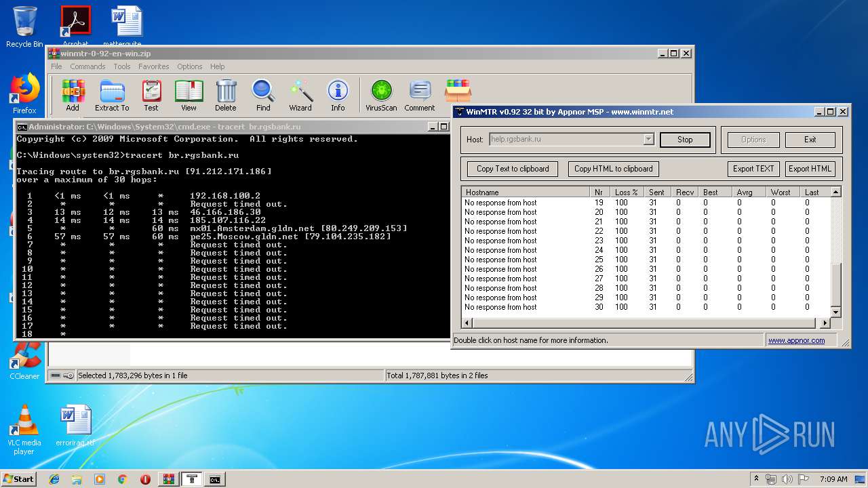Click the Sent column header in WinMTR
This screenshot has width=868, height=488.
point(658,192)
